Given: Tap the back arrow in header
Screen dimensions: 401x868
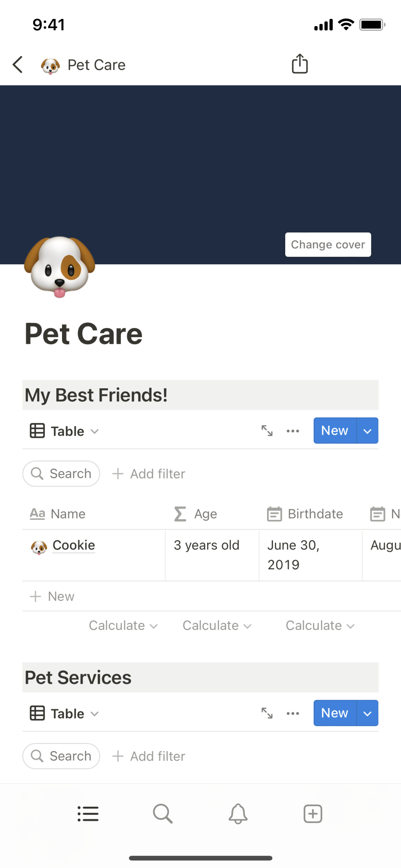Looking at the screenshot, I should [18, 65].
